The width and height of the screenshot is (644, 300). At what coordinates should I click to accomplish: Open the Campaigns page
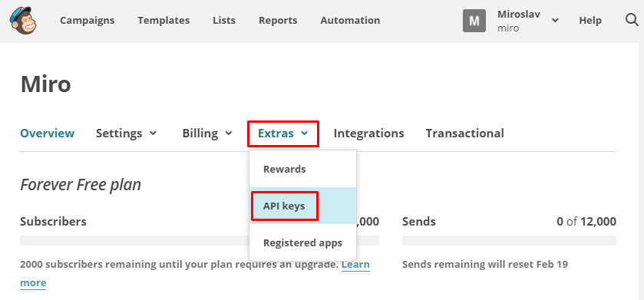click(87, 20)
